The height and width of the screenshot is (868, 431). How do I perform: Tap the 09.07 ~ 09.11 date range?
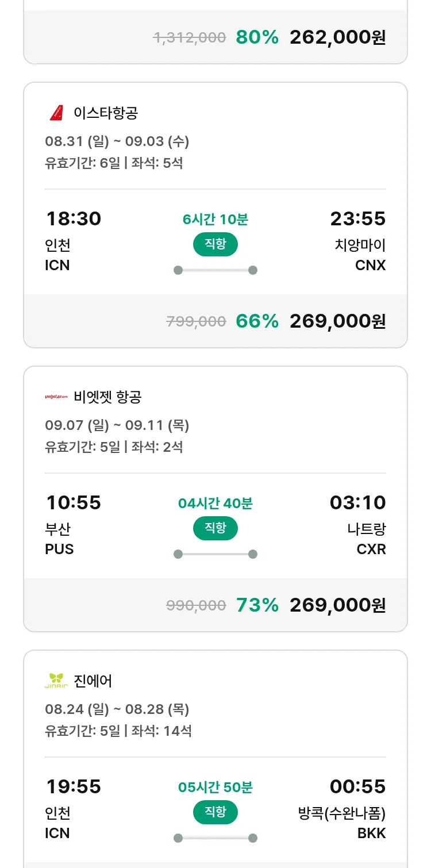click(117, 425)
